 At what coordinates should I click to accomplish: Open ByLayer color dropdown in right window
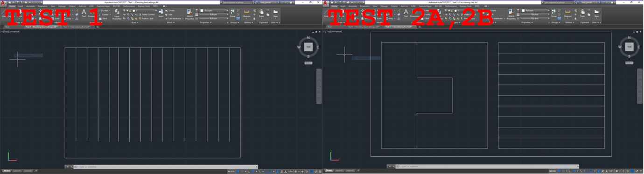pos(535,10)
